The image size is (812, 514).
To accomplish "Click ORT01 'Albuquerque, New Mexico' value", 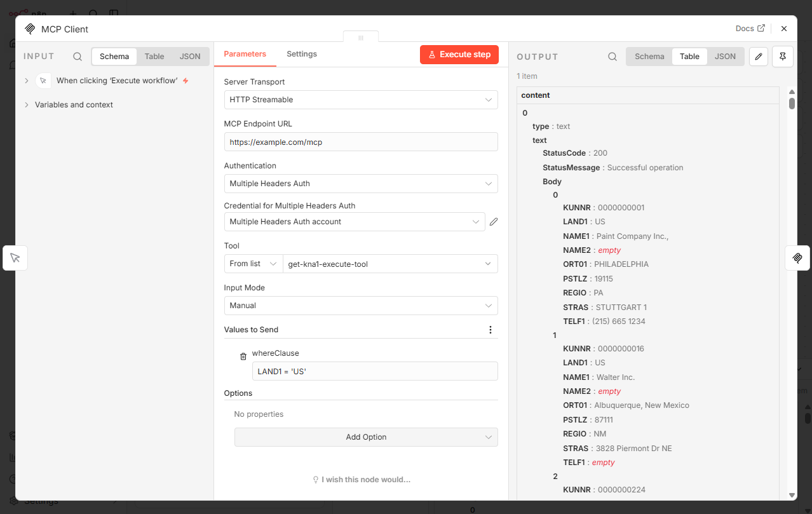I will pyautogui.click(x=641, y=405).
